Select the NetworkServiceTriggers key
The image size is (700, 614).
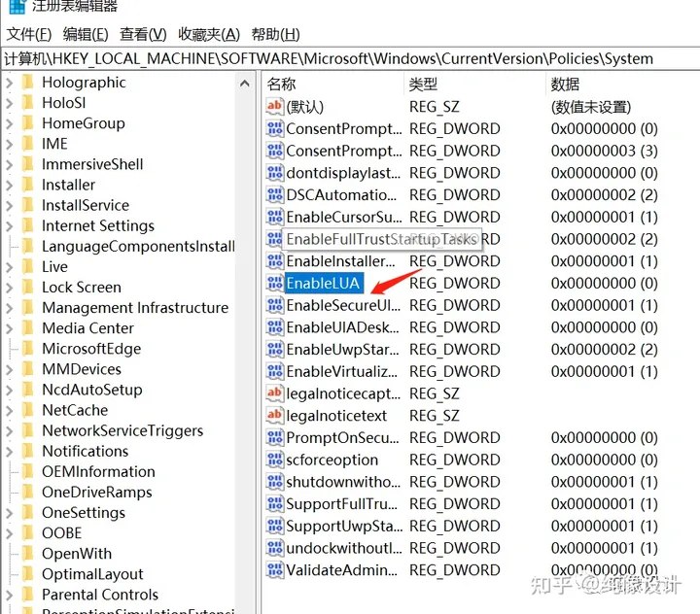tap(122, 430)
